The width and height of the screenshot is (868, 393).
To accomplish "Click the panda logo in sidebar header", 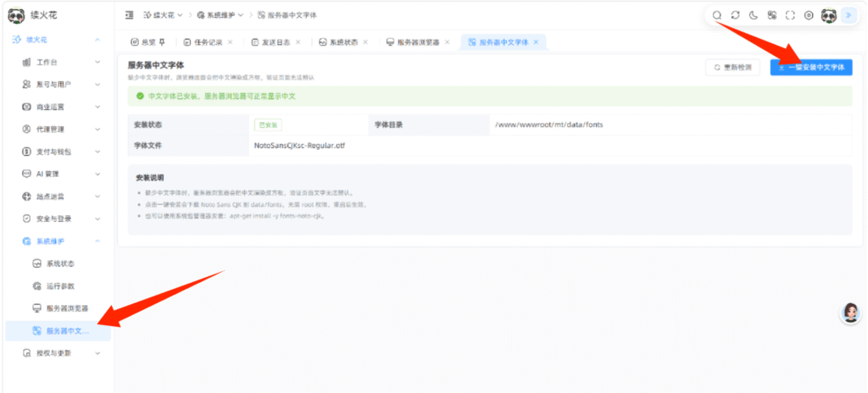I will coord(17,15).
